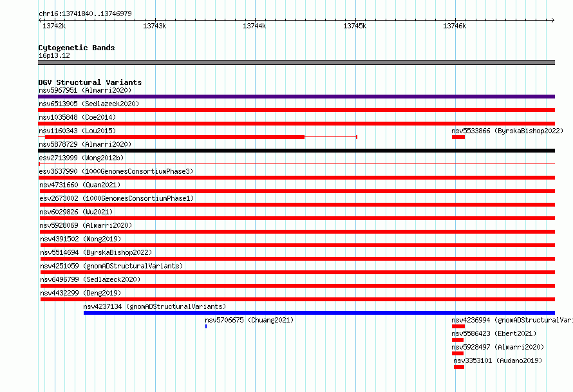Select the red nsv4432299 variant bar
Viewport: 573px width, 392px height.
click(x=298, y=299)
